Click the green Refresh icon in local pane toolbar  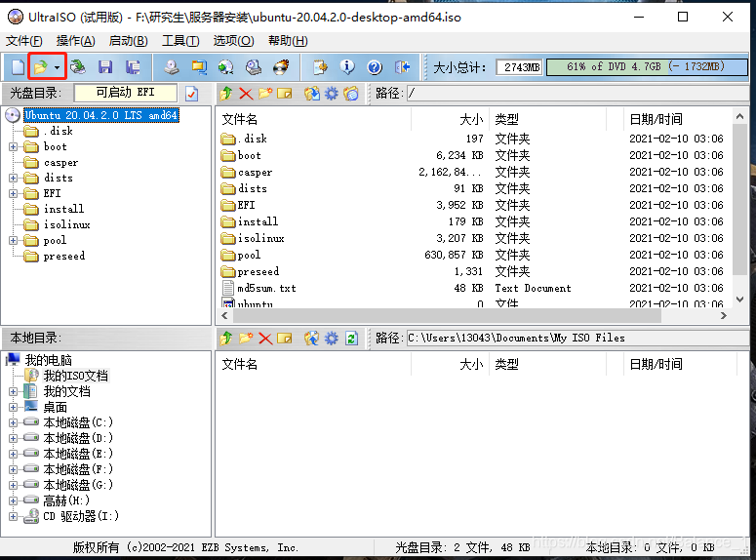351,339
